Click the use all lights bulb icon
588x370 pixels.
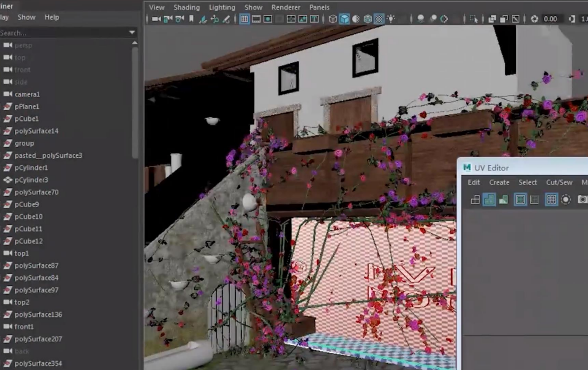point(391,19)
